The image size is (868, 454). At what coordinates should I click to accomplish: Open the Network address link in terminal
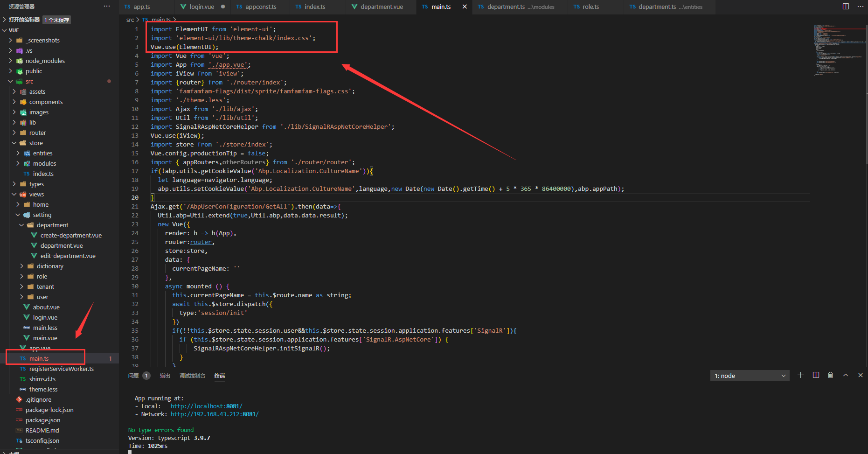215,414
